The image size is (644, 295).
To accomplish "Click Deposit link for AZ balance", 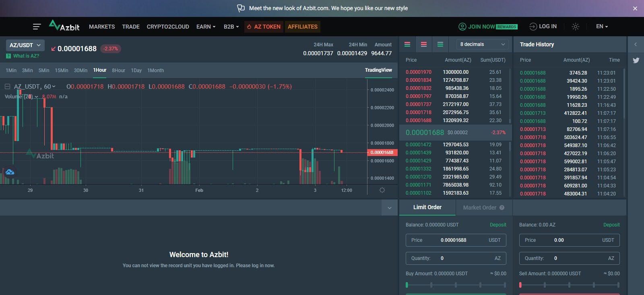I will (611, 225).
